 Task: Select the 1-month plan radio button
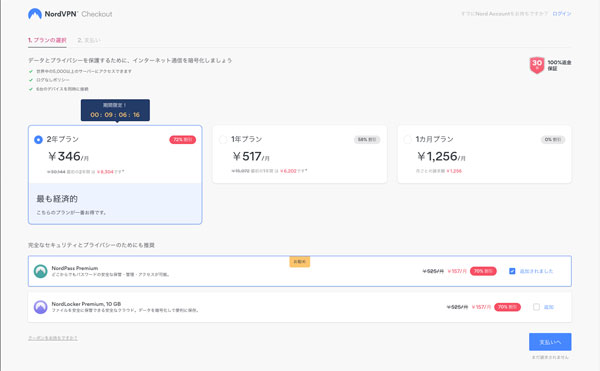[x=408, y=140]
